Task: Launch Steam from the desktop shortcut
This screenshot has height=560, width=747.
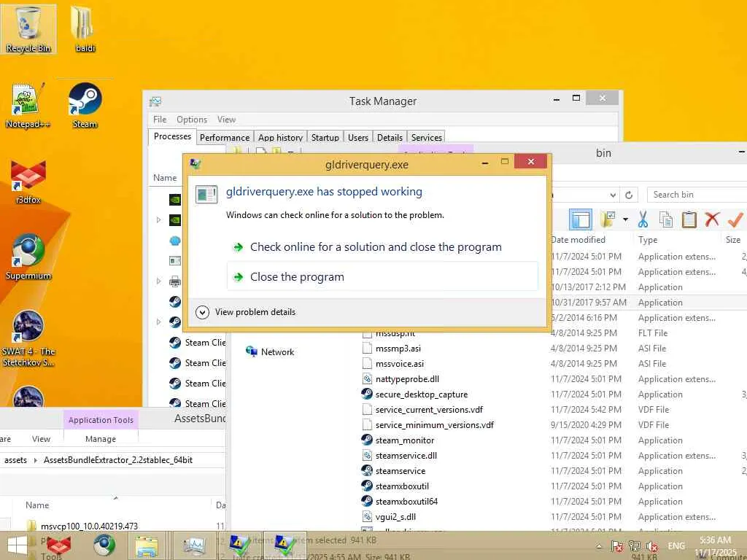Action: [x=85, y=106]
